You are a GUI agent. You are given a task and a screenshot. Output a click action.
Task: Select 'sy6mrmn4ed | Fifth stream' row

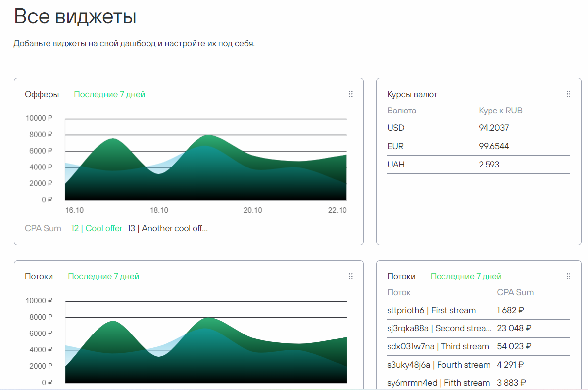479,383
